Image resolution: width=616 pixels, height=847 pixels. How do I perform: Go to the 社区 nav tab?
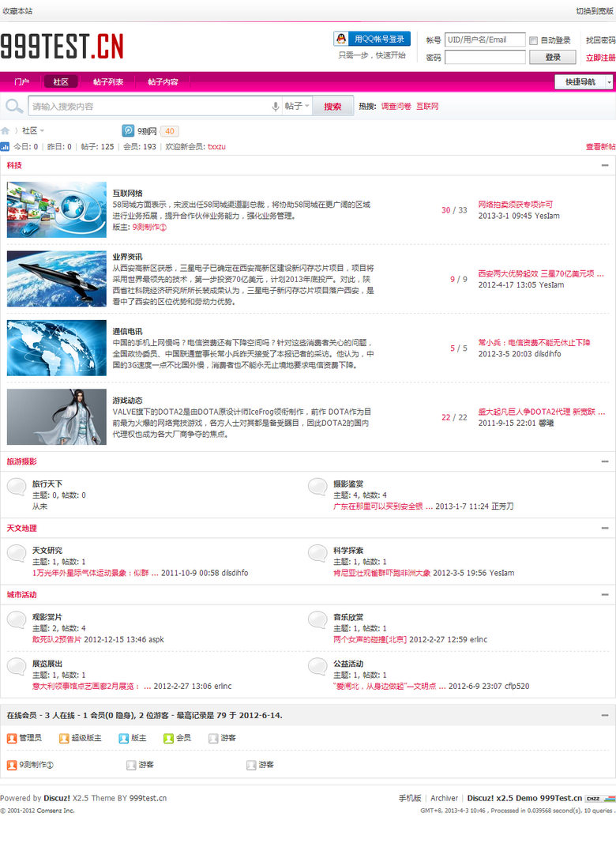61,81
